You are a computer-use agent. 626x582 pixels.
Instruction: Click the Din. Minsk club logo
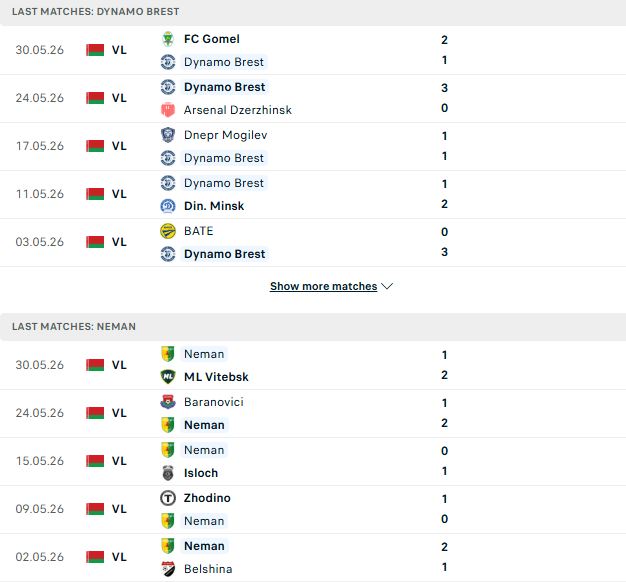168,206
